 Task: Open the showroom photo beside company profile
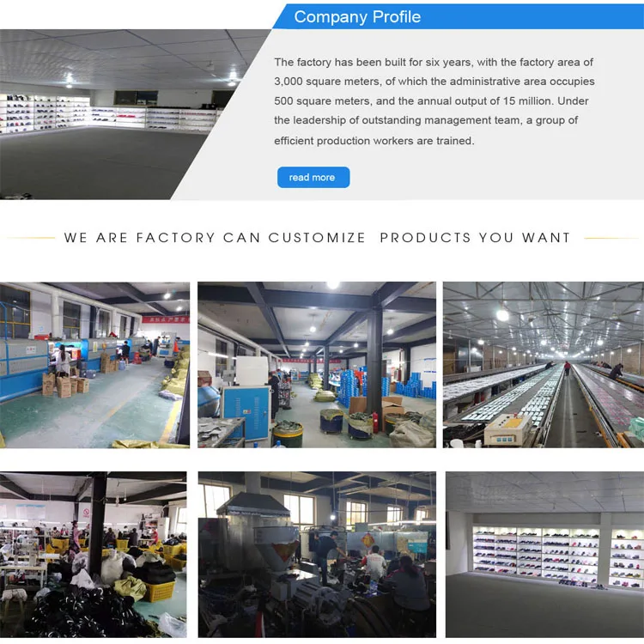point(123,114)
